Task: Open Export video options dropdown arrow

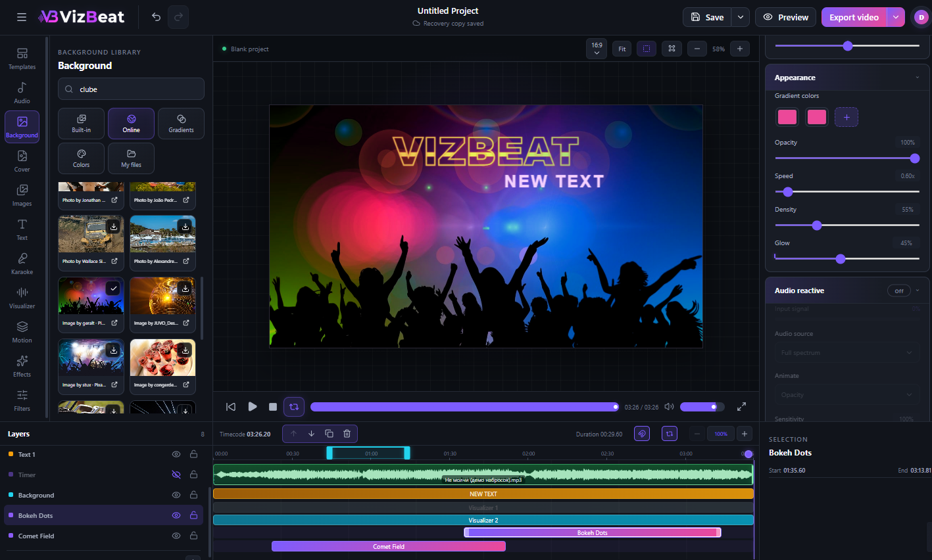Action: tap(896, 17)
